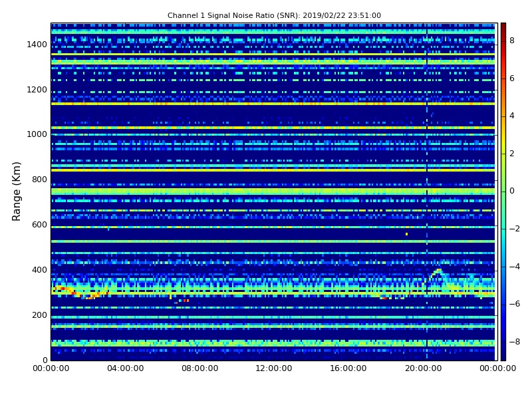The height and width of the screenshot is (399, 532).
Task: Click the colorbar label 0
Action: 512,191
